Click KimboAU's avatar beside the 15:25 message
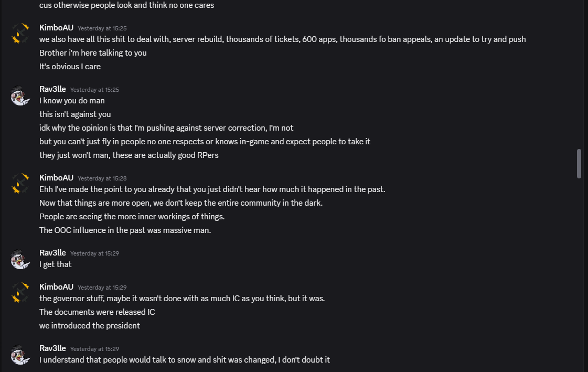The height and width of the screenshot is (372, 588). tap(20, 33)
